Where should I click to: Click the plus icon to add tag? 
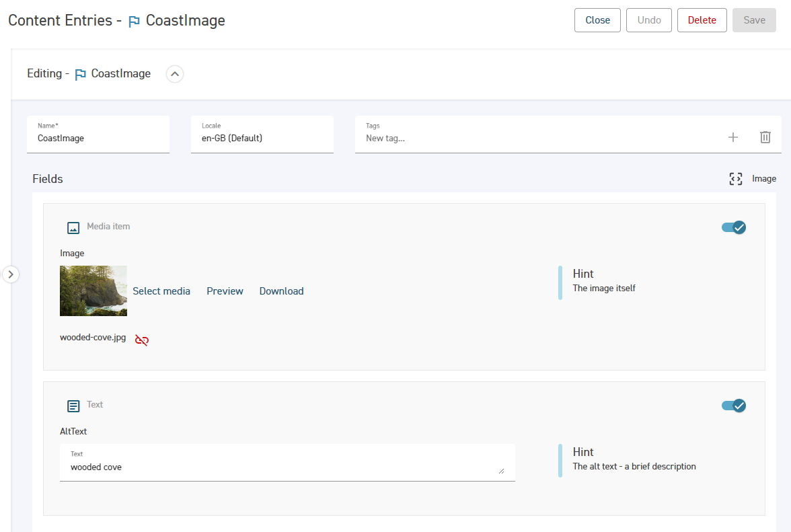point(733,137)
